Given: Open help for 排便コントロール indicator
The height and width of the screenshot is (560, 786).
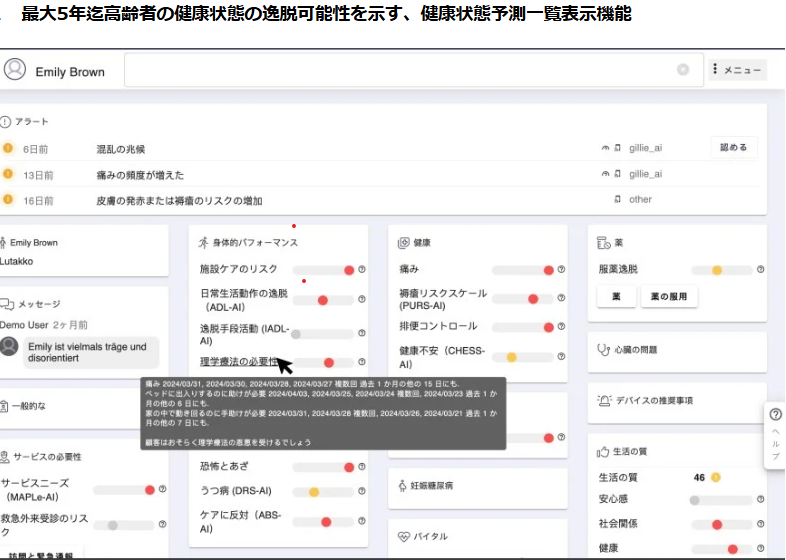Looking at the screenshot, I should [561, 326].
